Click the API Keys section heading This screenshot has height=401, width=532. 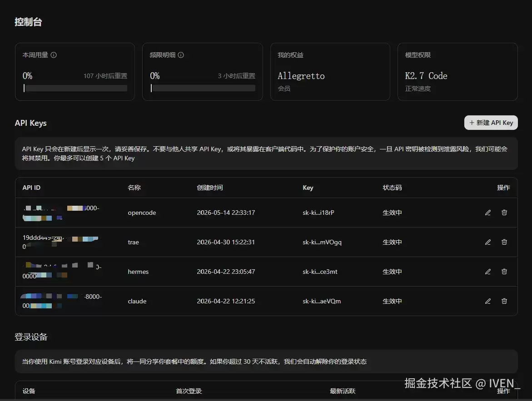tap(30, 123)
